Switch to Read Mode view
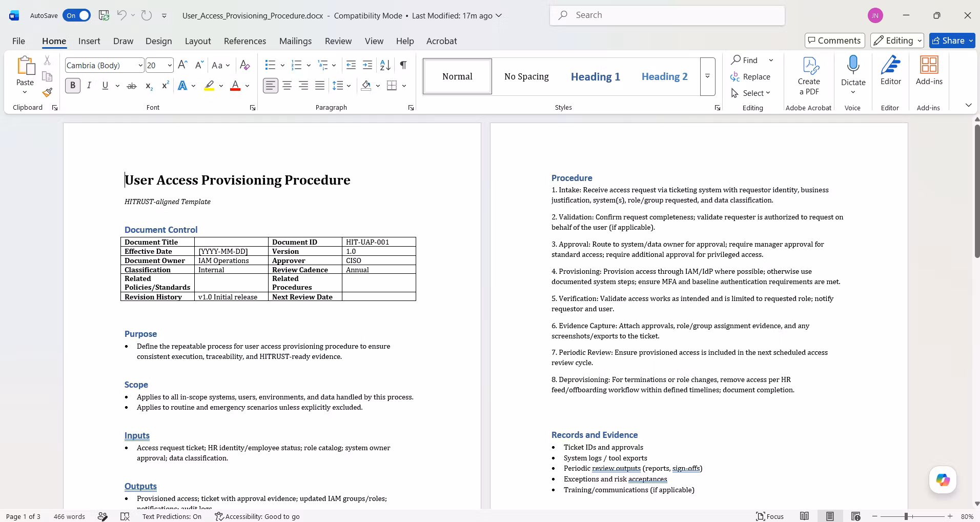The image size is (980, 522). 805,516
